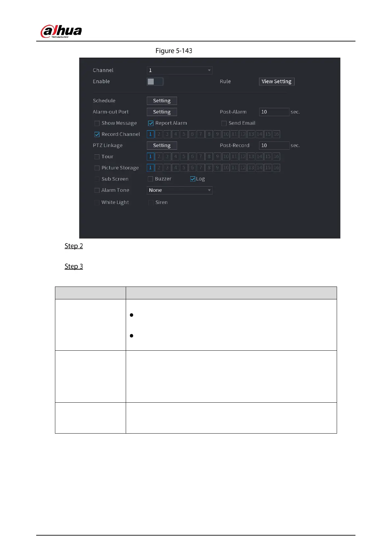392x554 pixels.
Task: Check the Show Message checkbox
Action: click(x=97, y=123)
